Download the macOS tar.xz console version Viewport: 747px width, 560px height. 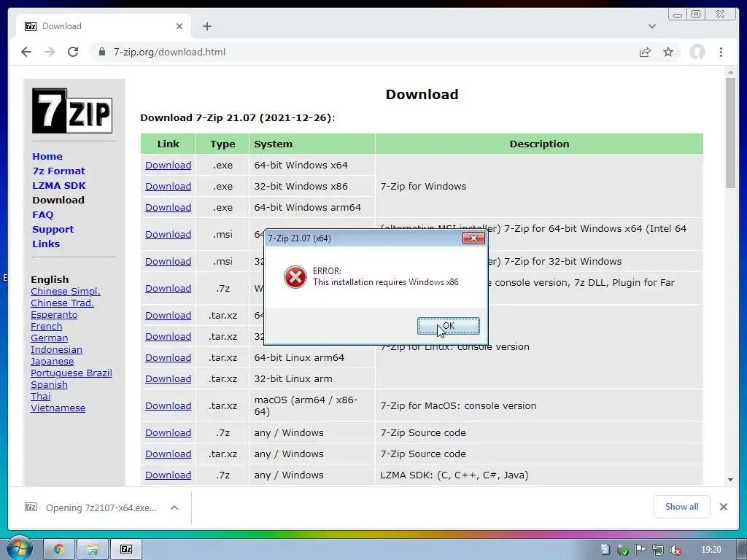pos(169,405)
